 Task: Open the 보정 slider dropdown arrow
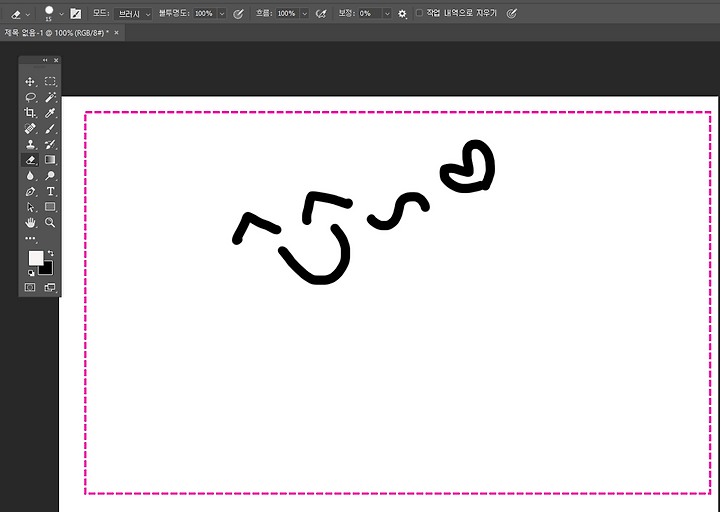(387, 14)
